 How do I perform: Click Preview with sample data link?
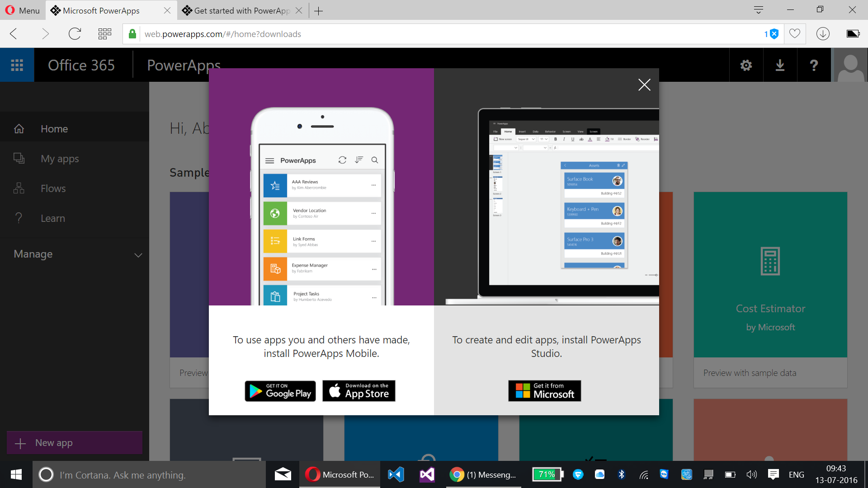point(750,373)
